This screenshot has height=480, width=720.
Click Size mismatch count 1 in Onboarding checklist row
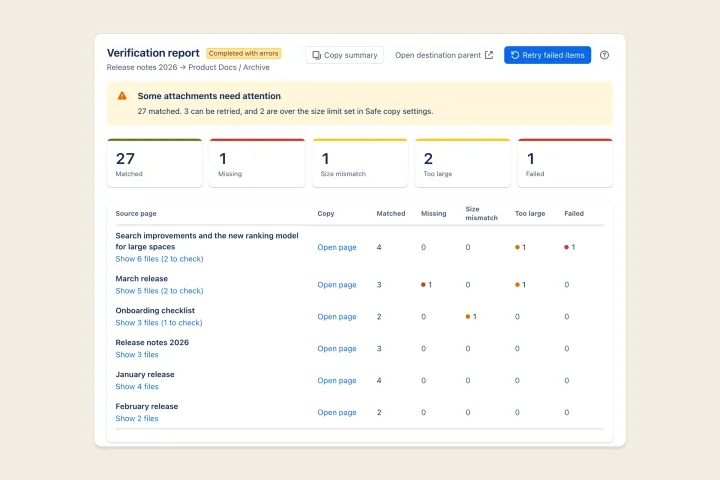click(x=471, y=316)
